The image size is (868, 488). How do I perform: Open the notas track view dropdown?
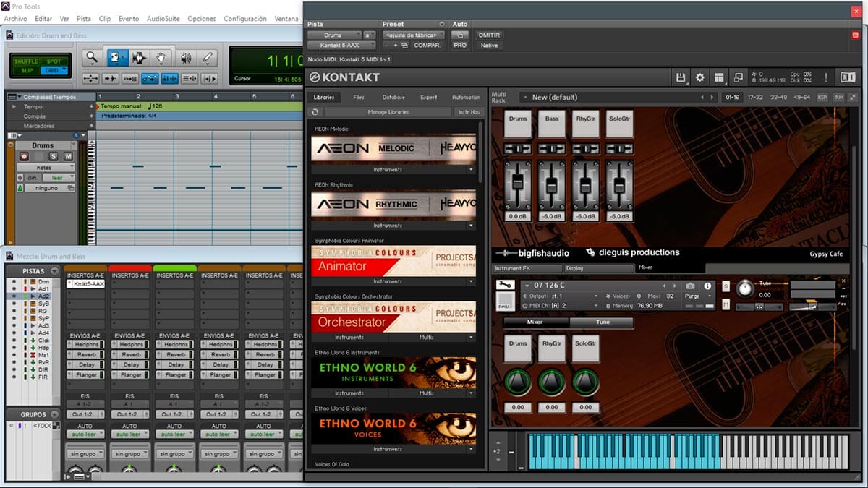46,167
